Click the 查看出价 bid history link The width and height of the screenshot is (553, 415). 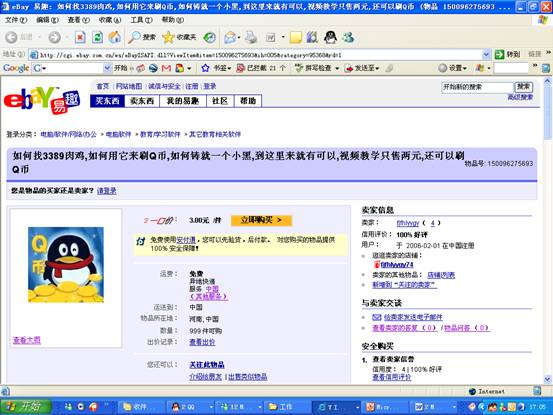pyautogui.click(x=202, y=342)
